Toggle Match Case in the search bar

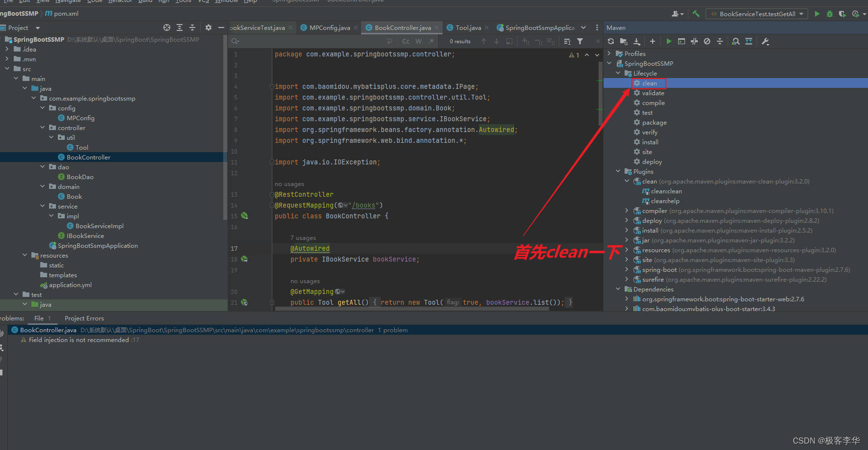coord(406,42)
